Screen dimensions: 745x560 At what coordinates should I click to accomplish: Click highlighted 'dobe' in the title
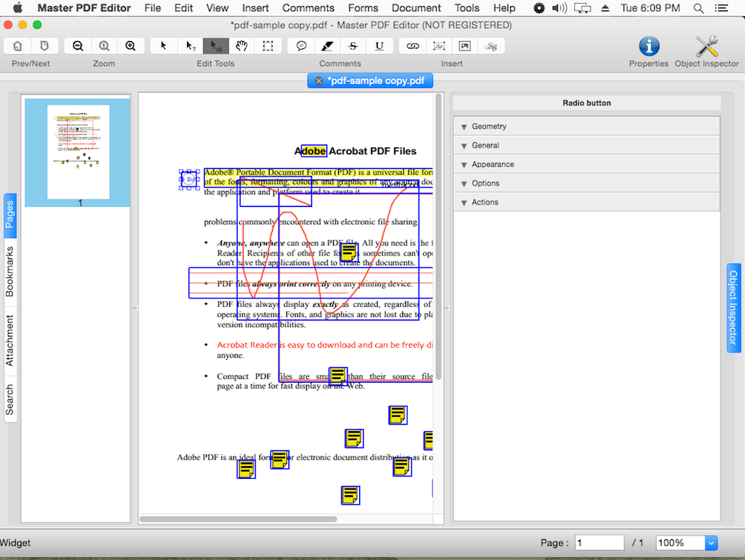(314, 151)
